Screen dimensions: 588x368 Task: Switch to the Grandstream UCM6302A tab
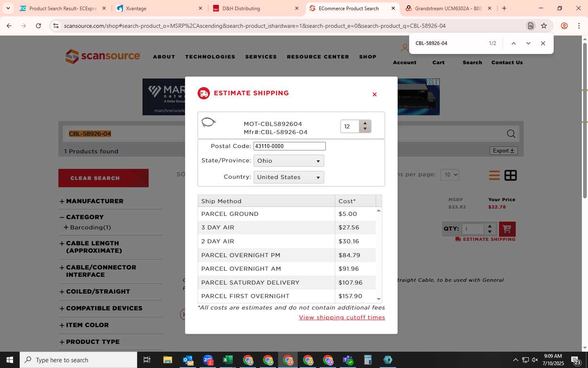pyautogui.click(x=448, y=8)
